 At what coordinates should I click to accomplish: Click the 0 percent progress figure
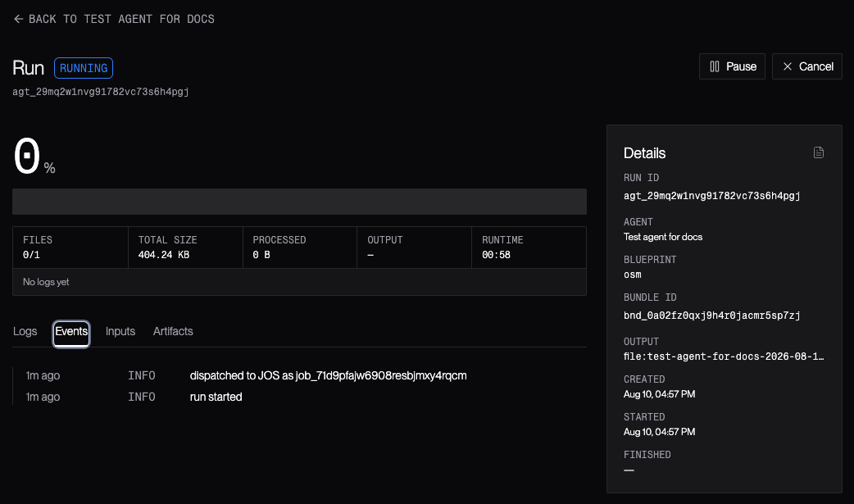click(x=34, y=157)
